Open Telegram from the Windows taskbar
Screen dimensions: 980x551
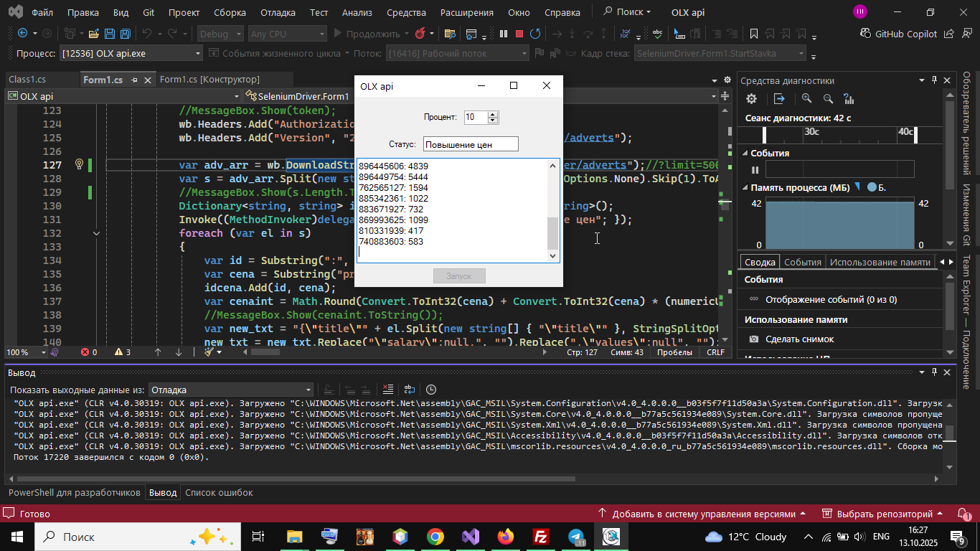tap(575, 537)
